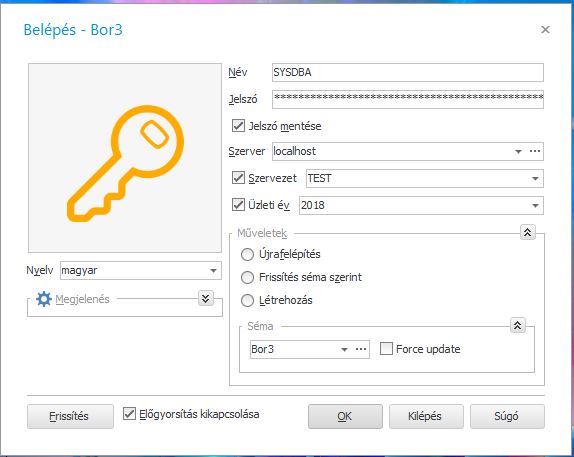
Task: Collapse the Műveletek group with the chevron
Action: pos(528,232)
